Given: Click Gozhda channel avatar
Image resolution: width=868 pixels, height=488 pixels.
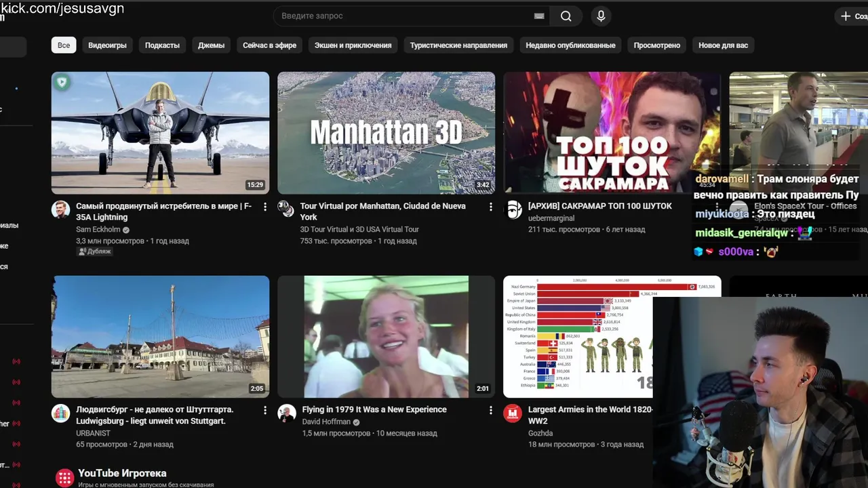Looking at the screenshot, I should click(x=513, y=413).
